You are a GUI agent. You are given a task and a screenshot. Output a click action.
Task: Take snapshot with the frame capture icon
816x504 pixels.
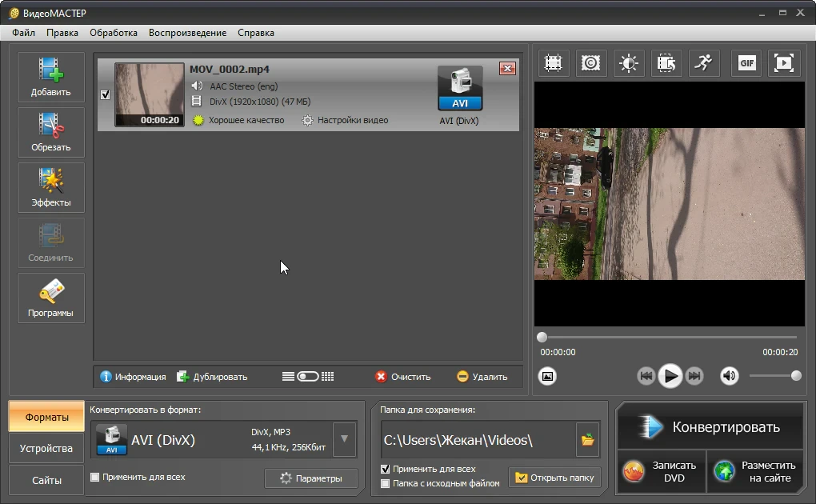tap(547, 376)
